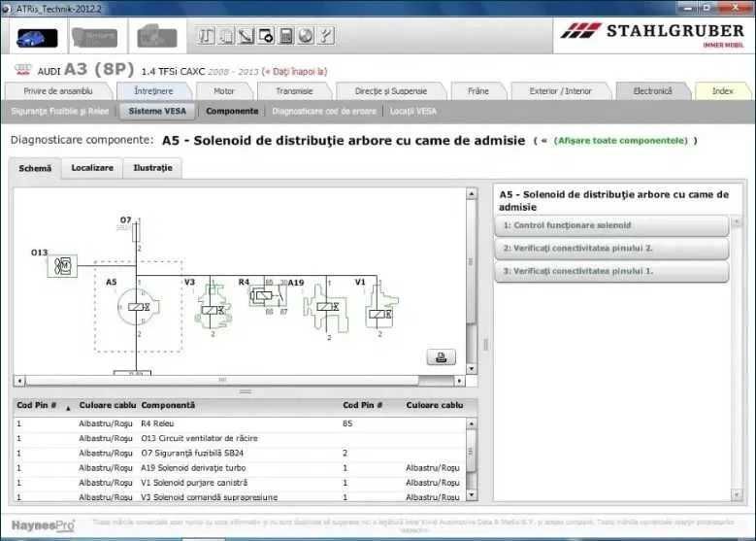
Task: Click the first small icon in the toolbar strip
Action: point(206,36)
